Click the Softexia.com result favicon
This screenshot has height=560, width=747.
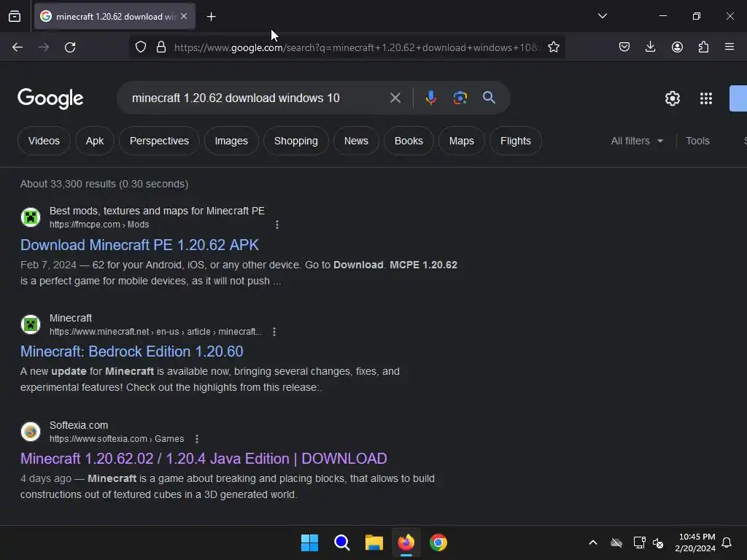[31, 432]
